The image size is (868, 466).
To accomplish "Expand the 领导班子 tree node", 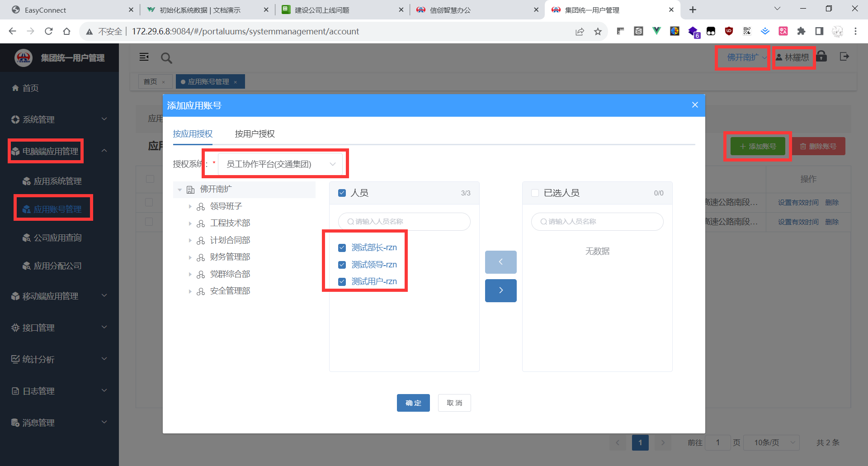I will (x=190, y=206).
